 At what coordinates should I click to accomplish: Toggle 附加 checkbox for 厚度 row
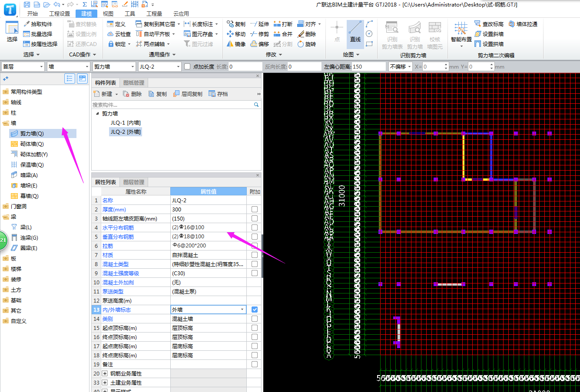[x=255, y=209]
